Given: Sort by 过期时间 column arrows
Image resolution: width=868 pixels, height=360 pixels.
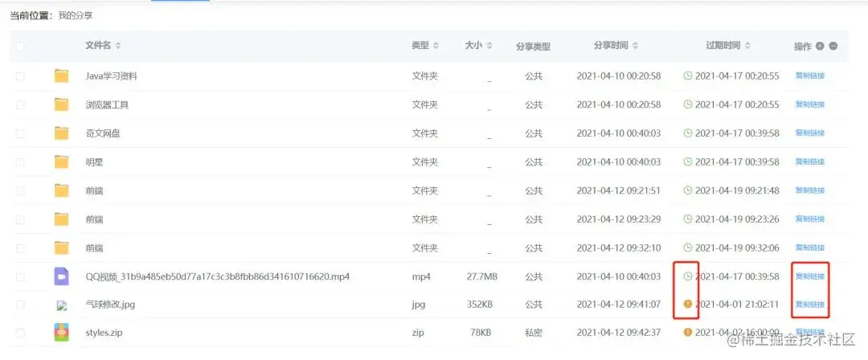Looking at the screenshot, I should click(747, 46).
